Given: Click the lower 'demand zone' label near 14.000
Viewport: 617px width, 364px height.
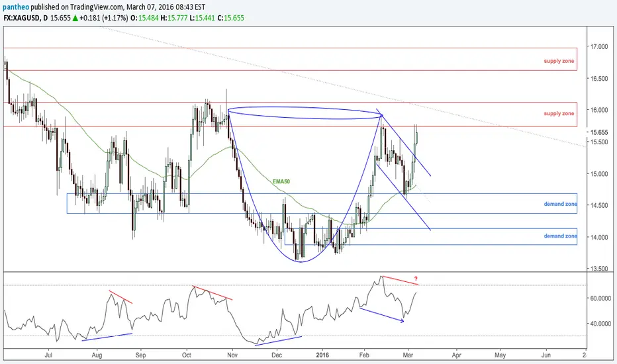Looking at the screenshot, I should [x=560, y=236].
